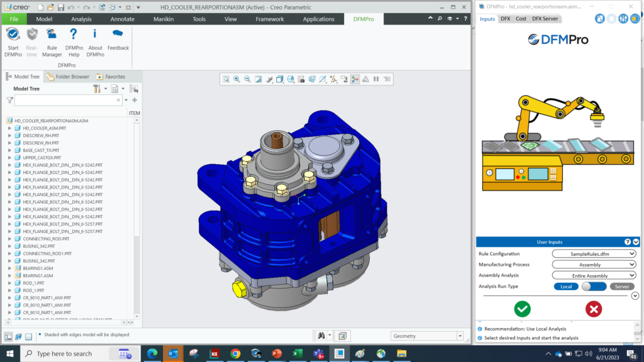Click the Zoom In icon
This screenshot has width=644, height=362.
coord(236,79)
